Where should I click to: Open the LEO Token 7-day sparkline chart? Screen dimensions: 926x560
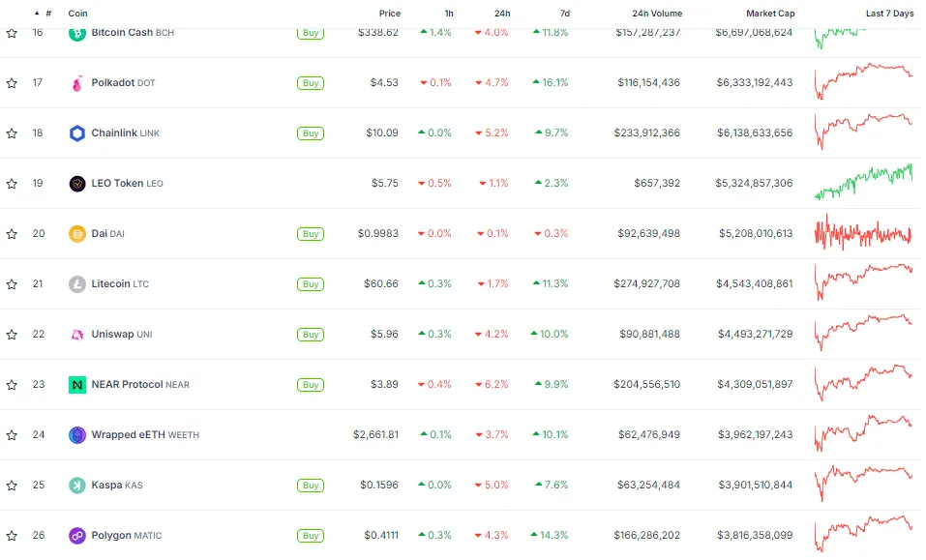[863, 183]
